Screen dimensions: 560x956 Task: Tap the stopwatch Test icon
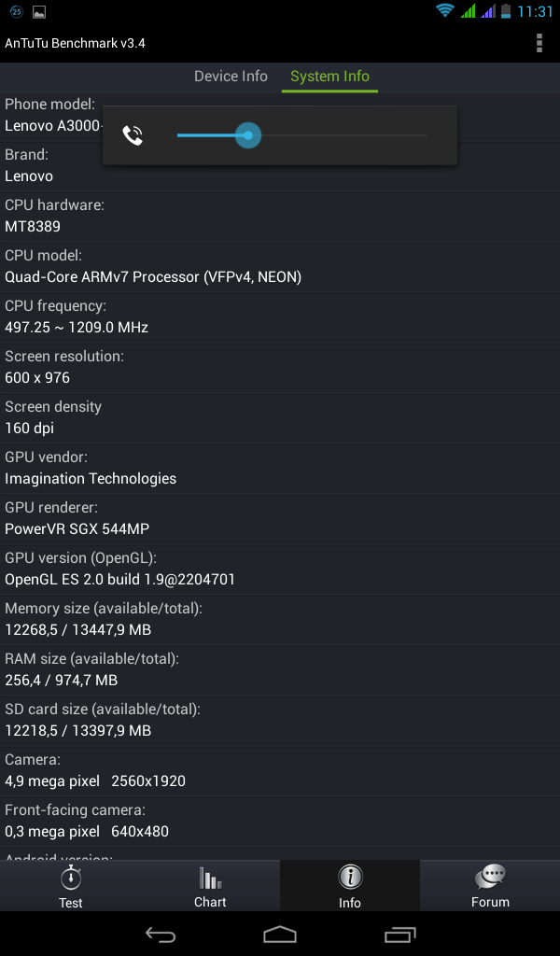pos(71,879)
